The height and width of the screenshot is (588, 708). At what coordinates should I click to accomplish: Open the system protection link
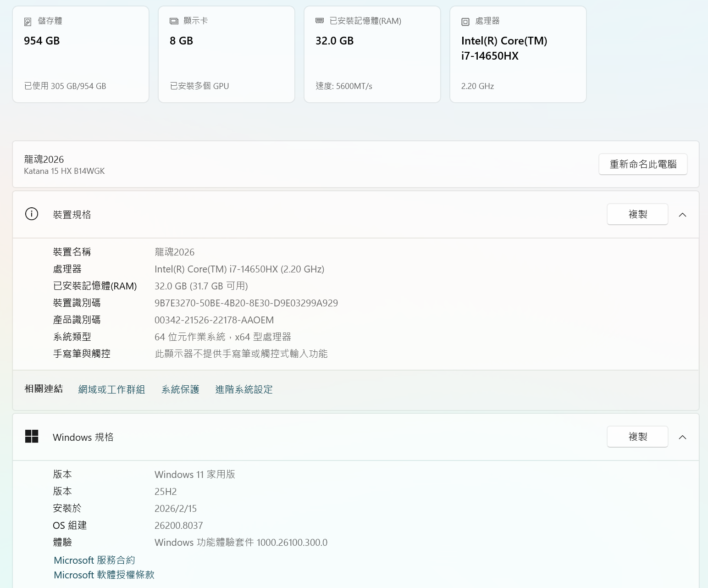click(180, 389)
